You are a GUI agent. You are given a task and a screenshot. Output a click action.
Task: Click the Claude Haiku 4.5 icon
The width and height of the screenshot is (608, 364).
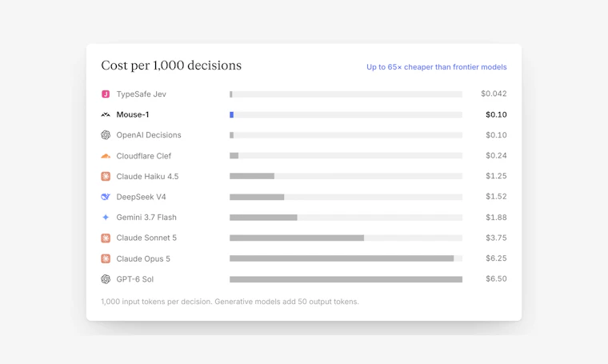(x=106, y=176)
